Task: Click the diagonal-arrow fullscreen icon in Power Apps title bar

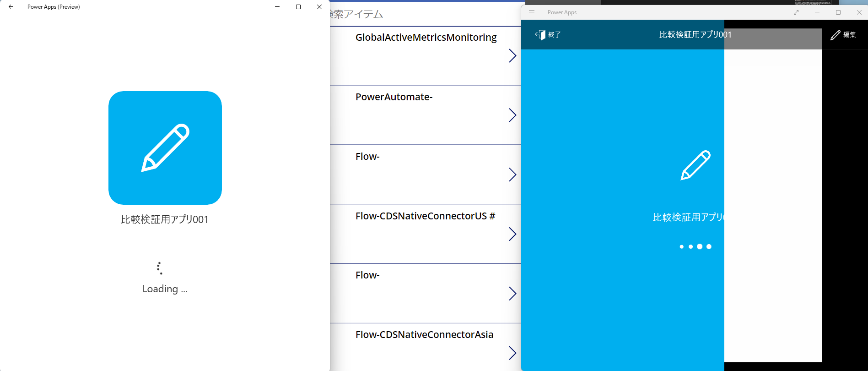Action: (796, 12)
